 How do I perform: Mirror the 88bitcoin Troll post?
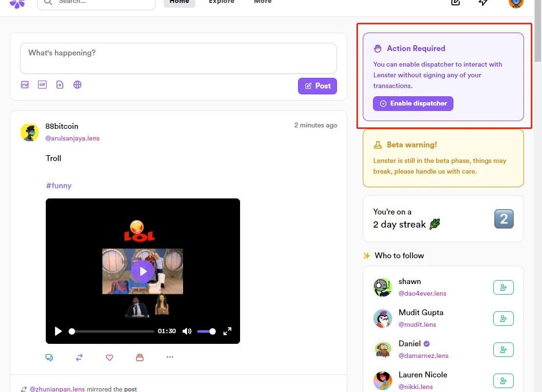pos(79,357)
